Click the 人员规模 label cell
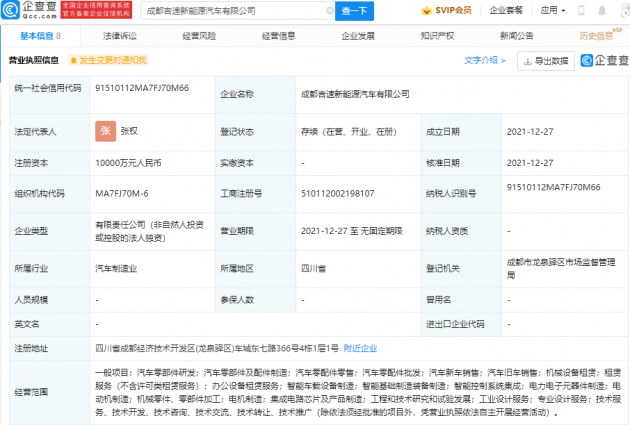The width and height of the screenshot is (630, 425). (50, 300)
